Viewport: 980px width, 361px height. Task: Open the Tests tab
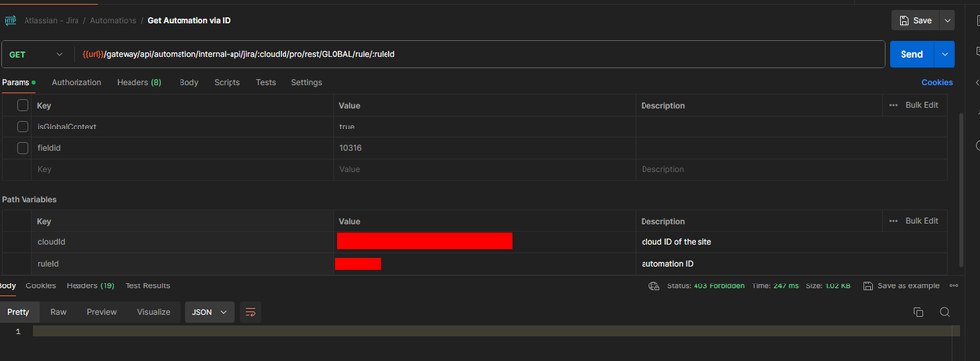pyautogui.click(x=266, y=82)
